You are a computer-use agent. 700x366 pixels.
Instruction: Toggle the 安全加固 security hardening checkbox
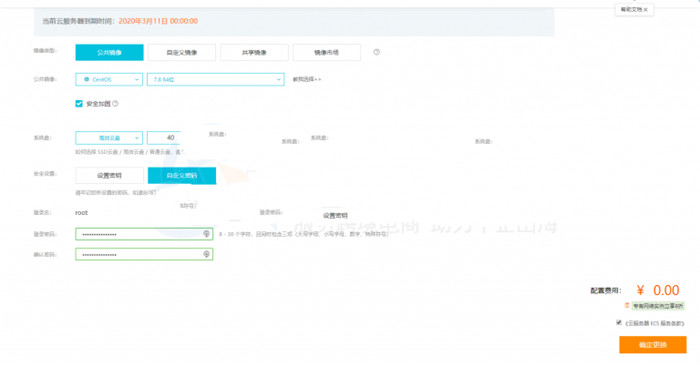tap(79, 104)
